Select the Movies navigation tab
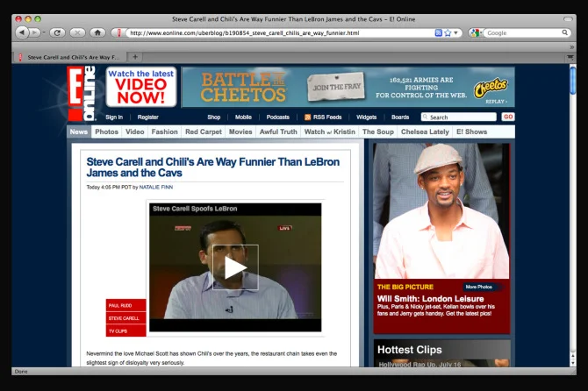 click(x=240, y=132)
